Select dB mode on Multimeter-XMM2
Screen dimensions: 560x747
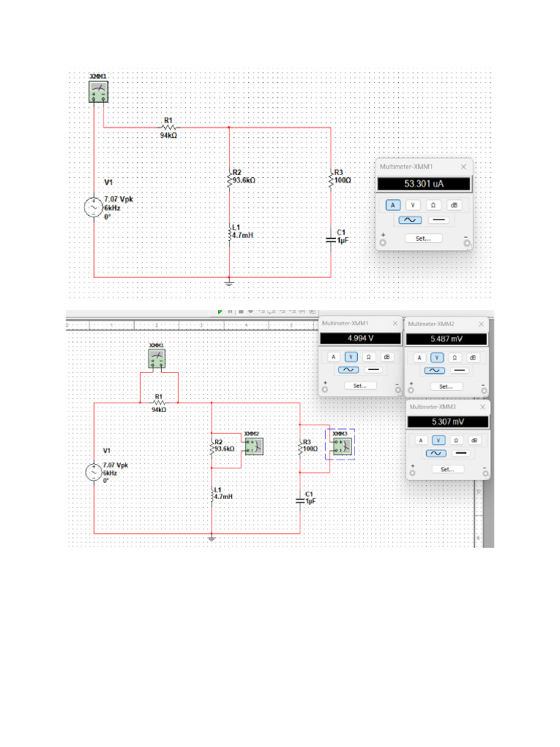(x=472, y=357)
